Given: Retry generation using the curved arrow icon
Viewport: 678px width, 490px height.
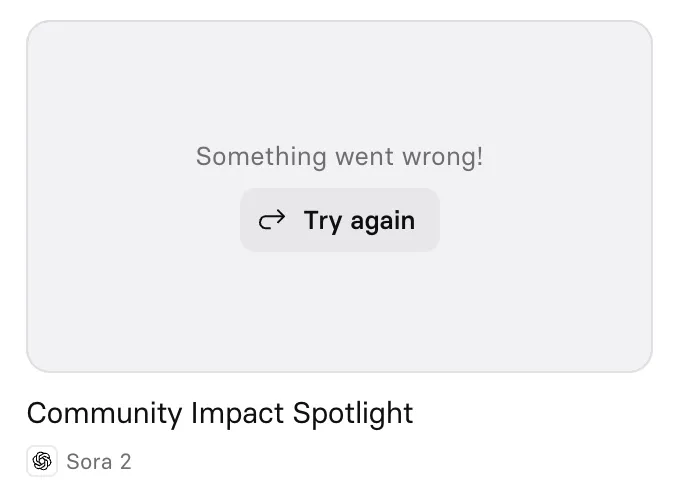Looking at the screenshot, I should (272, 220).
